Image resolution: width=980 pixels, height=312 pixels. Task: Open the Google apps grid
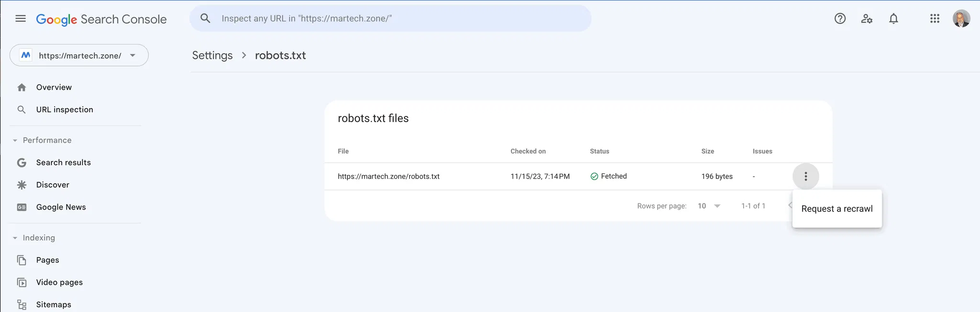point(935,19)
